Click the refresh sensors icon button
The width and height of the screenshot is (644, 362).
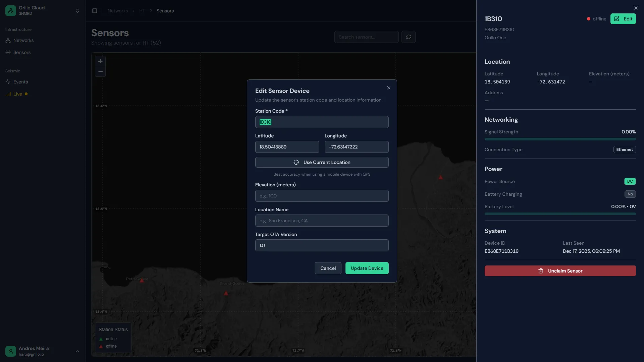click(x=408, y=37)
